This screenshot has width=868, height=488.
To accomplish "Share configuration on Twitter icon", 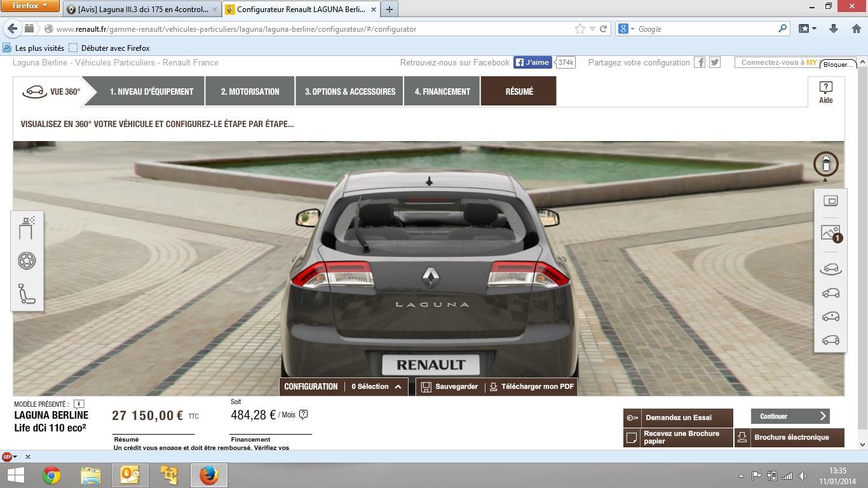I will click(x=715, y=62).
